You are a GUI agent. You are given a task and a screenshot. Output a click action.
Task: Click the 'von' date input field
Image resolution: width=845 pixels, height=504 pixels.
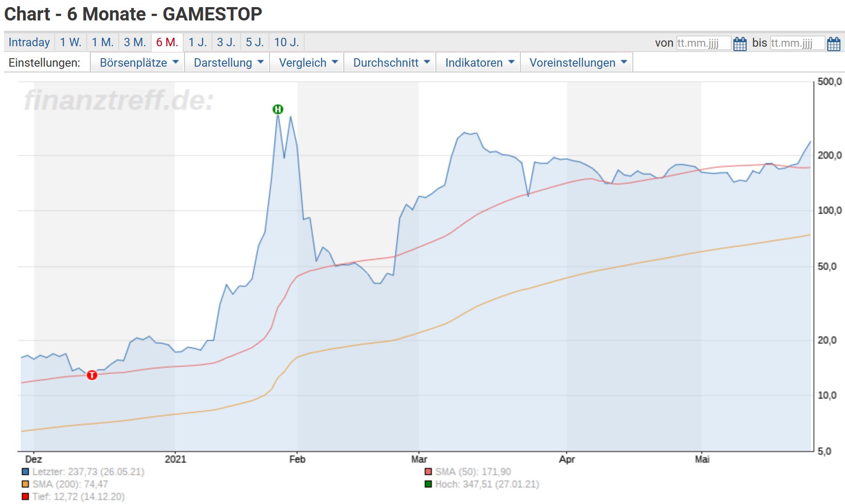click(x=703, y=43)
